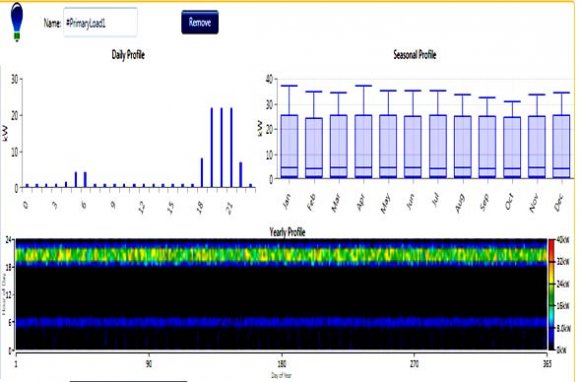Click the hour 5 bar in Daily Profile
The height and width of the screenshot is (382, 580).
[76, 180]
